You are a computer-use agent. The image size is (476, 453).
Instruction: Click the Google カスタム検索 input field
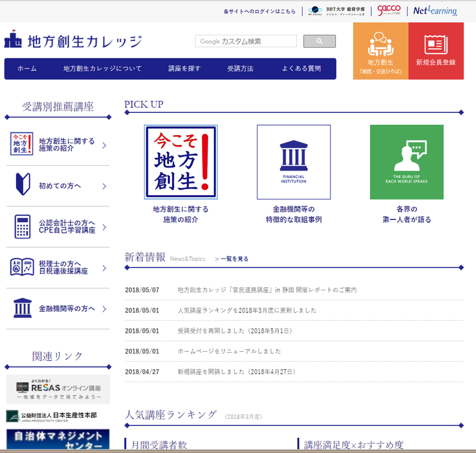[x=246, y=41]
